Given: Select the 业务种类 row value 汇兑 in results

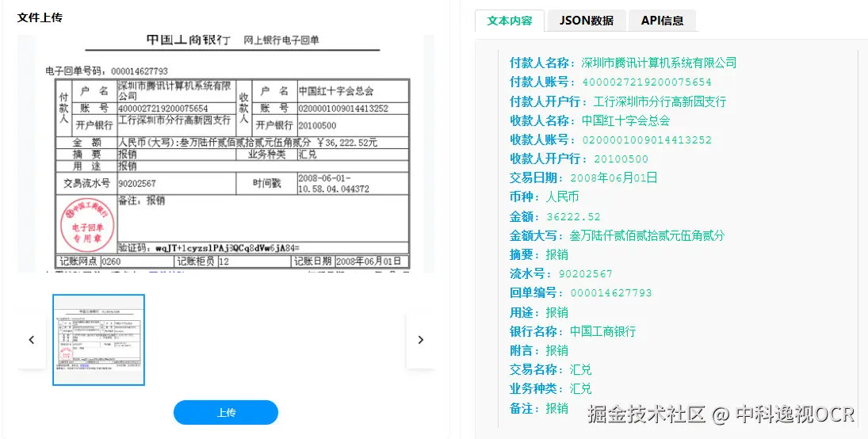Looking at the screenshot, I should click(581, 388).
